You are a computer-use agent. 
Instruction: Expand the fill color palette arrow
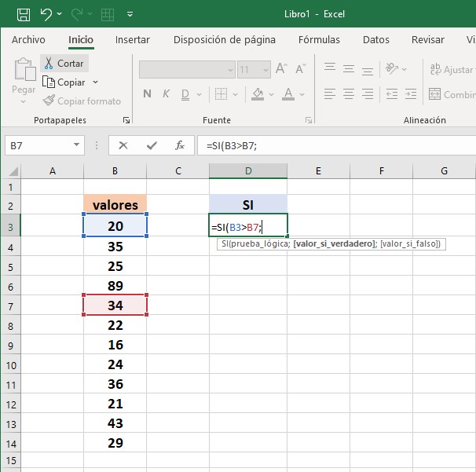[x=272, y=94]
